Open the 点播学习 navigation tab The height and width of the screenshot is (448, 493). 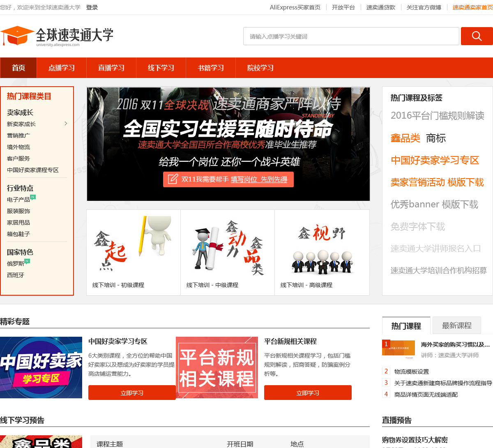(x=62, y=68)
